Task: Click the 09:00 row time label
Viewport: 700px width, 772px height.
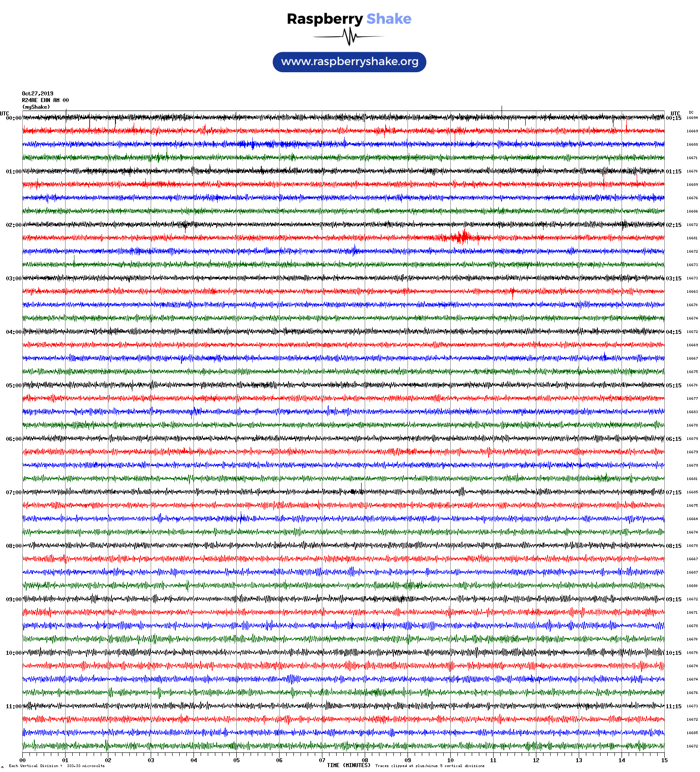Action: [x=13, y=600]
